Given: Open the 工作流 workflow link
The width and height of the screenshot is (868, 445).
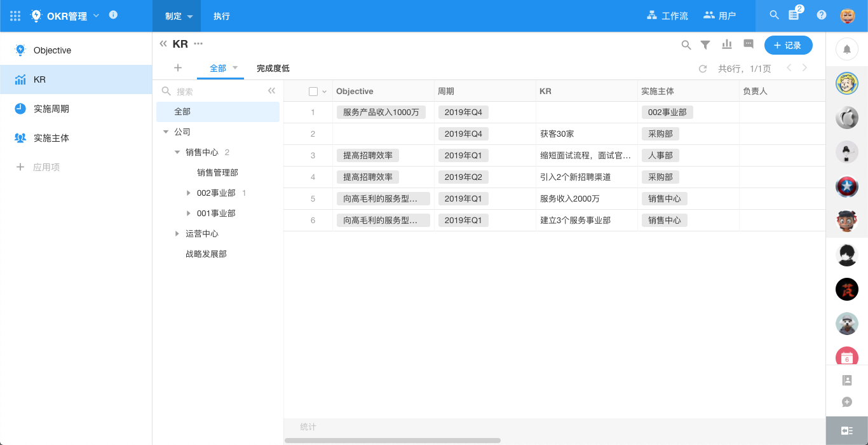Looking at the screenshot, I should point(667,16).
